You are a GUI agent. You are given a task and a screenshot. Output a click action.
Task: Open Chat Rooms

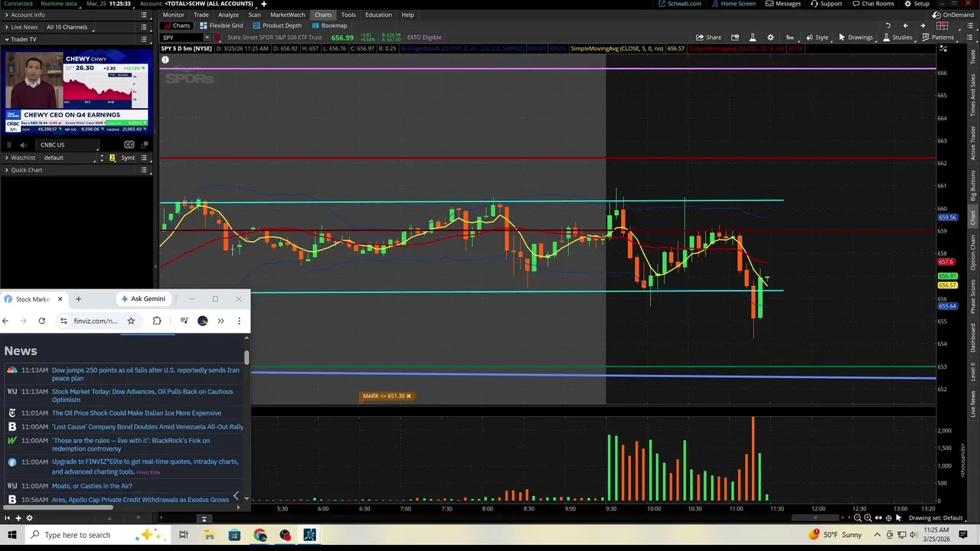pyautogui.click(x=874, y=4)
